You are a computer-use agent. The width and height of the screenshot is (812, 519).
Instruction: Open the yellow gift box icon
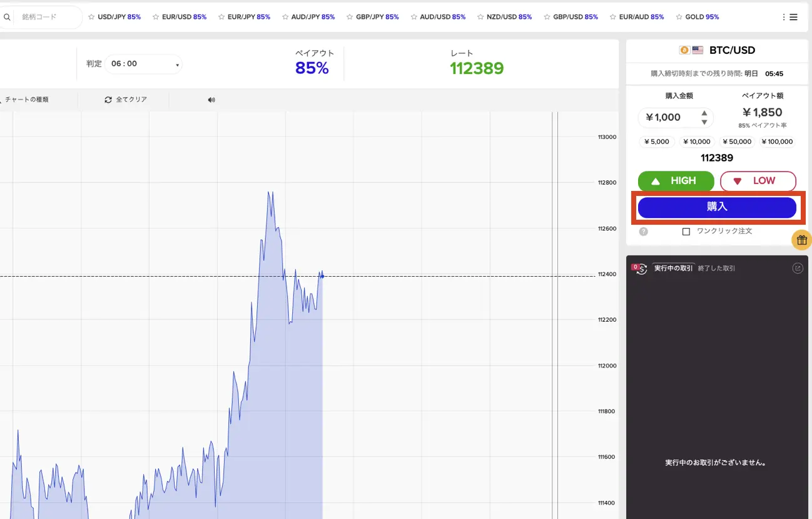tap(802, 240)
